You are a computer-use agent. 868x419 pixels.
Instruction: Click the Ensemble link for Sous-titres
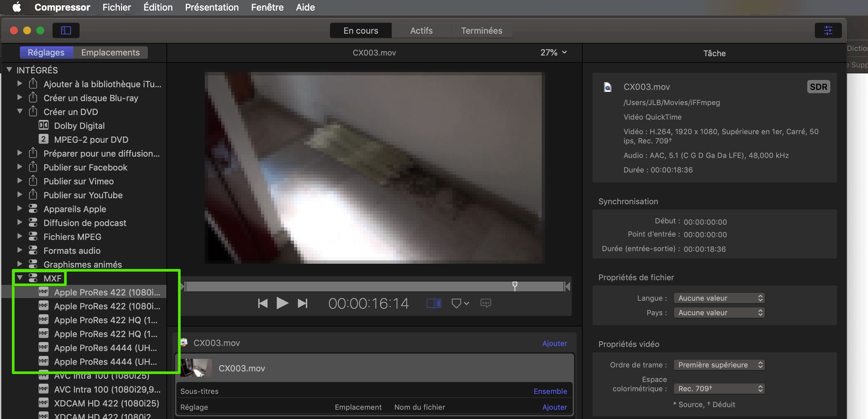(550, 391)
